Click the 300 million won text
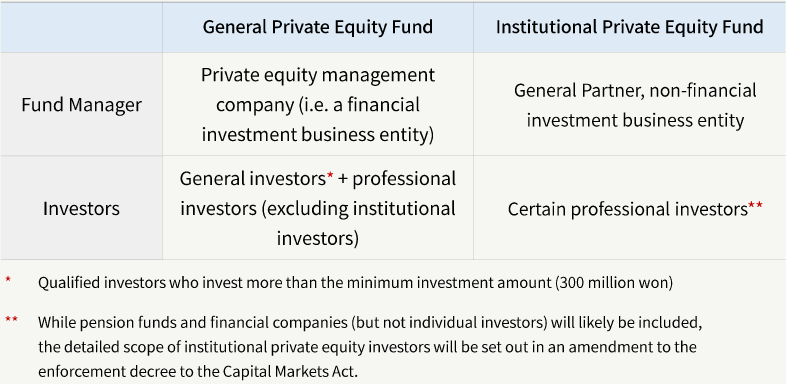The width and height of the screenshot is (786, 384). coord(614,283)
